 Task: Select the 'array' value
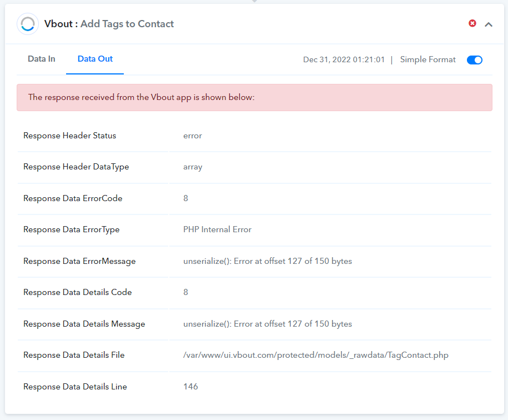(193, 167)
